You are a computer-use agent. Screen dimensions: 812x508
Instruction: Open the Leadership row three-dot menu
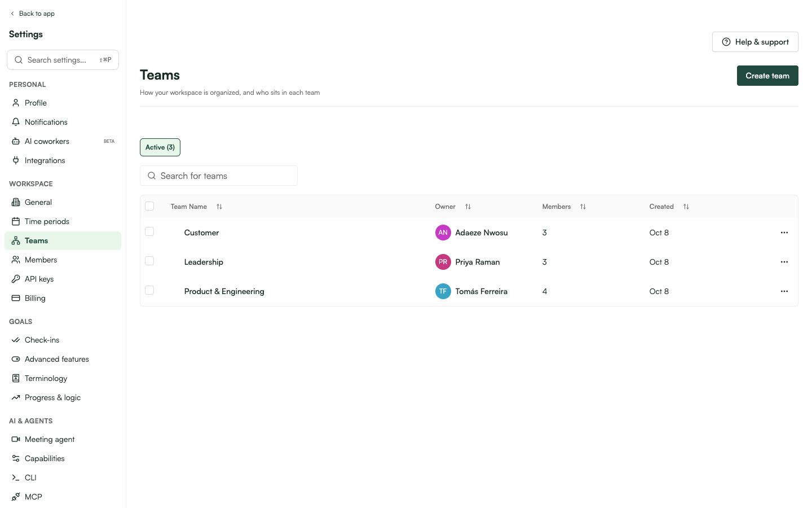[x=784, y=262]
